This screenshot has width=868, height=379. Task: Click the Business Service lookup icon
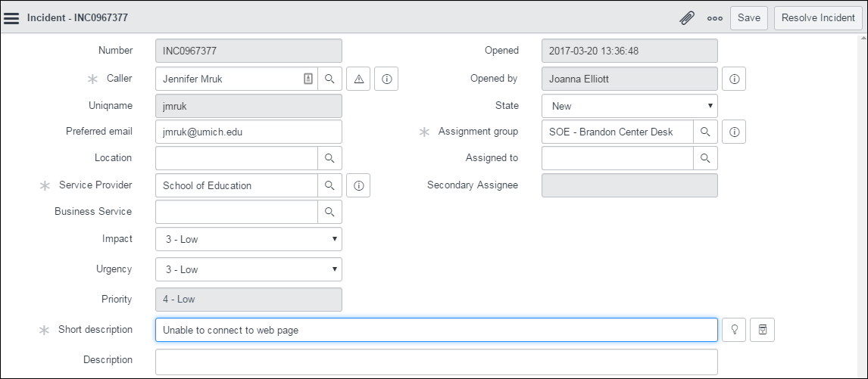click(329, 212)
